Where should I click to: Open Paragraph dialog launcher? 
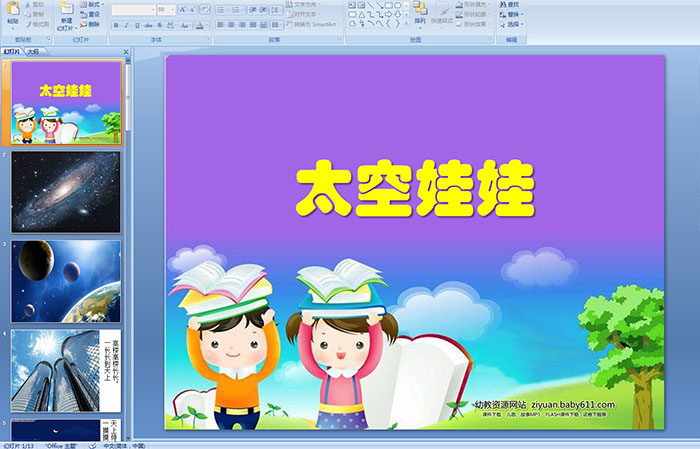[340, 40]
